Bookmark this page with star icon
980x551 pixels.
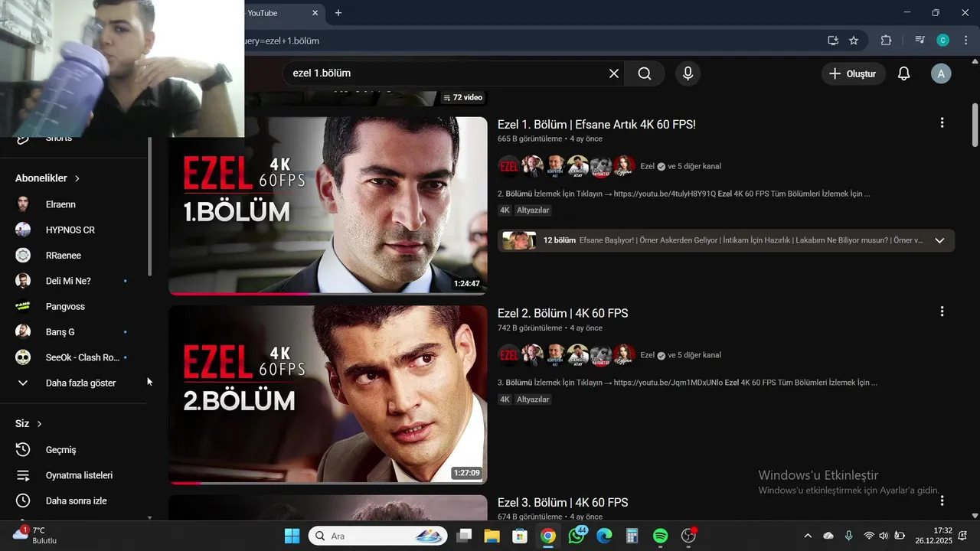click(854, 41)
